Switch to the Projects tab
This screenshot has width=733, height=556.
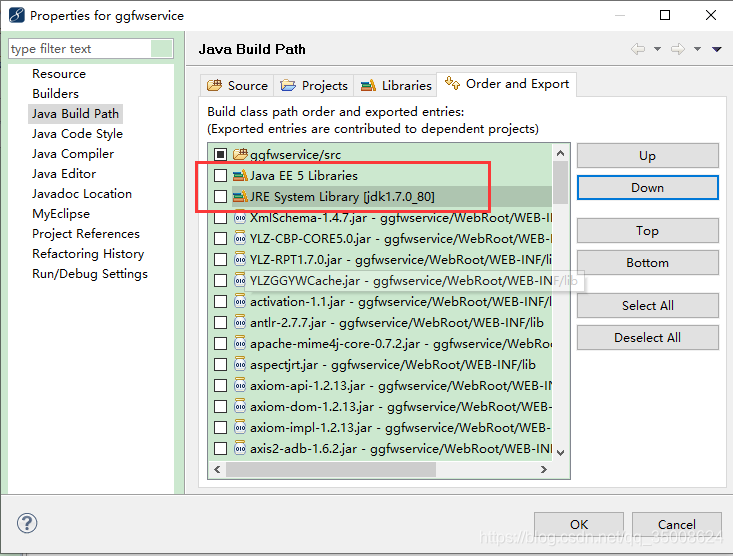pos(314,86)
